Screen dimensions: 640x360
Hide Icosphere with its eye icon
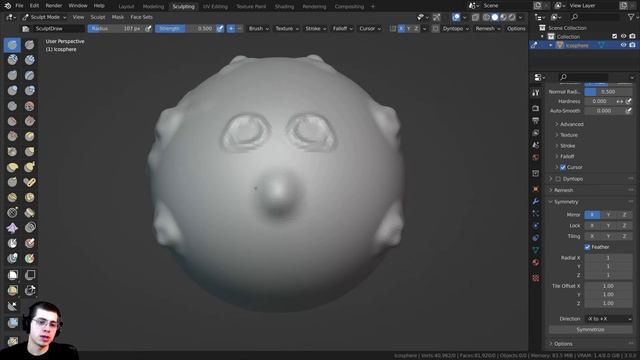pos(623,45)
